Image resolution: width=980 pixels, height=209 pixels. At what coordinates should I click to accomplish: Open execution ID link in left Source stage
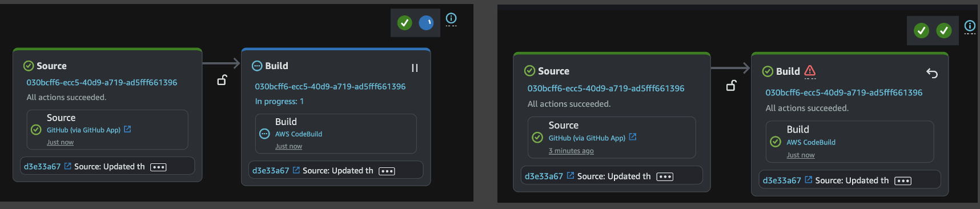pyautogui.click(x=102, y=82)
